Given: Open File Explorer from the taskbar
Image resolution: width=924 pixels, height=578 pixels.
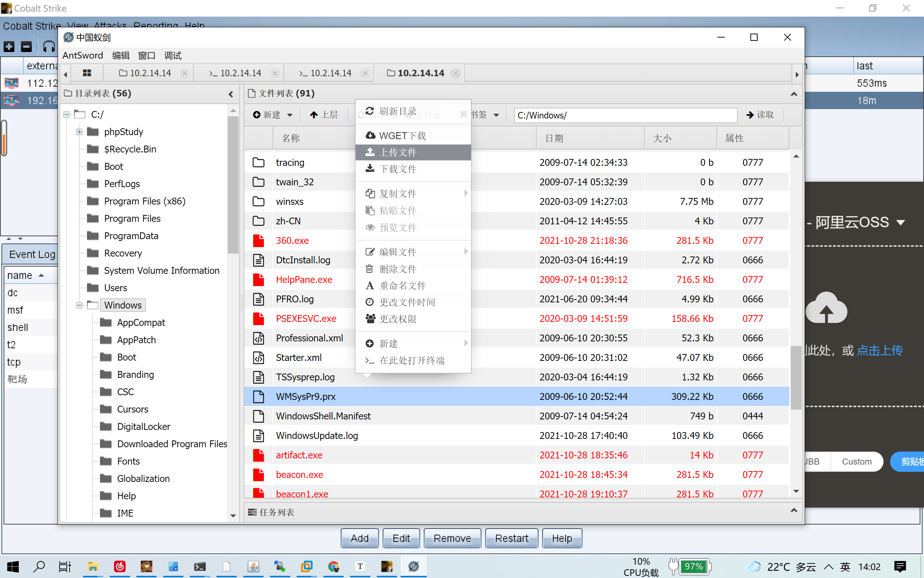Looking at the screenshot, I should (93, 566).
